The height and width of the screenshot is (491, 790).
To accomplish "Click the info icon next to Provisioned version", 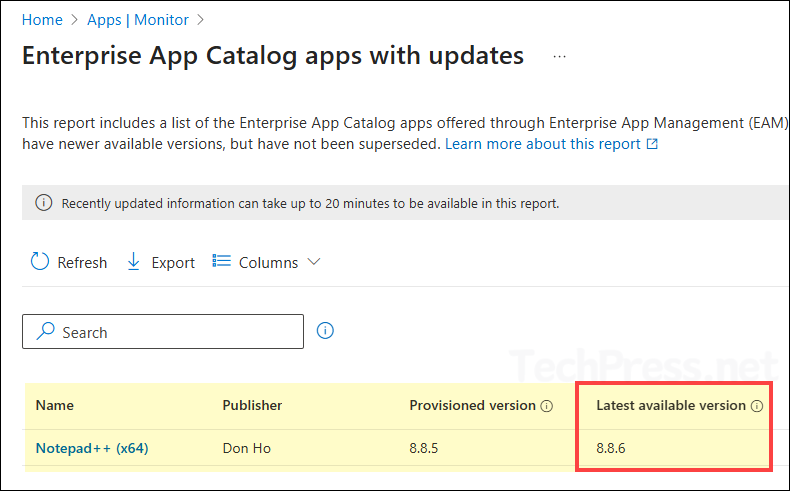I will (547, 406).
